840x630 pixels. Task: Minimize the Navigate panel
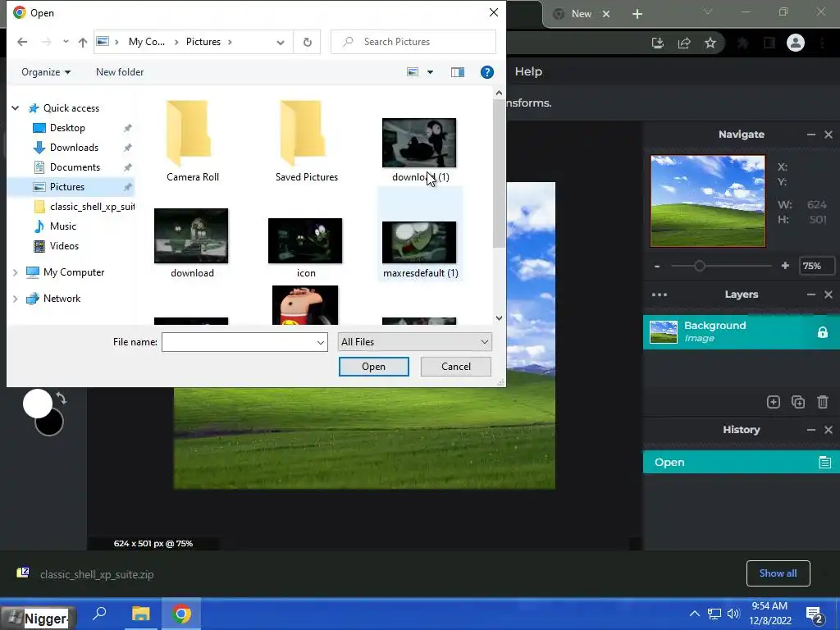click(811, 135)
